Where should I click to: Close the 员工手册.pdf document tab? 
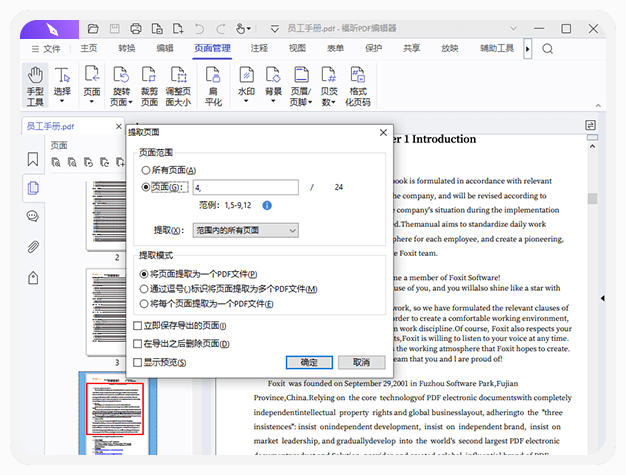point(119,127)
